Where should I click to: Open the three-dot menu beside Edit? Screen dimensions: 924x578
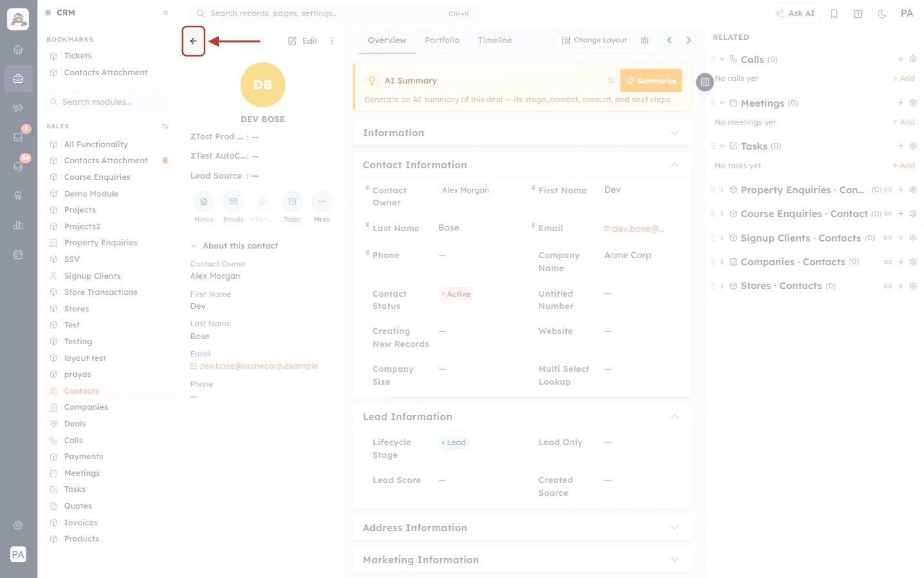click(332, 41)
